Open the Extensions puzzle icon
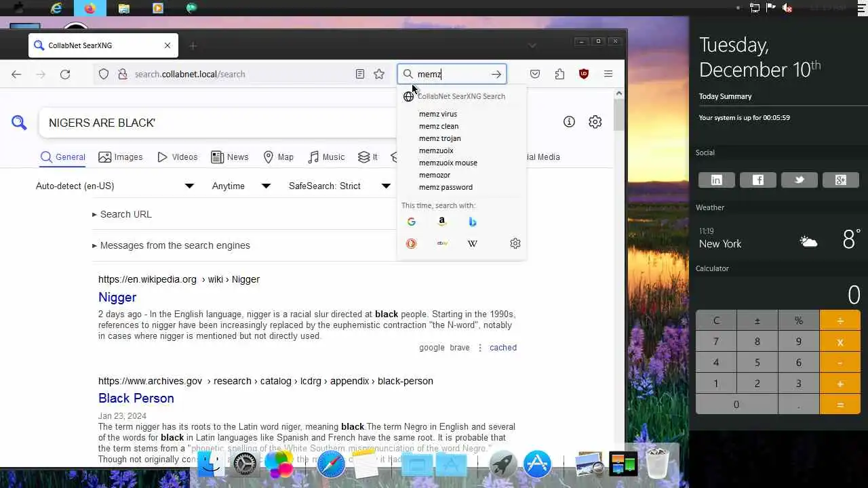The height and width of the screenshot is (488, 868). [559, 74]
